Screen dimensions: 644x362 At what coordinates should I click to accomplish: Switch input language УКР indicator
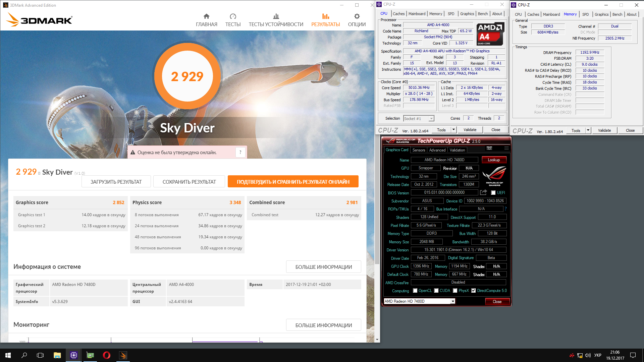(x=598, y=355)
